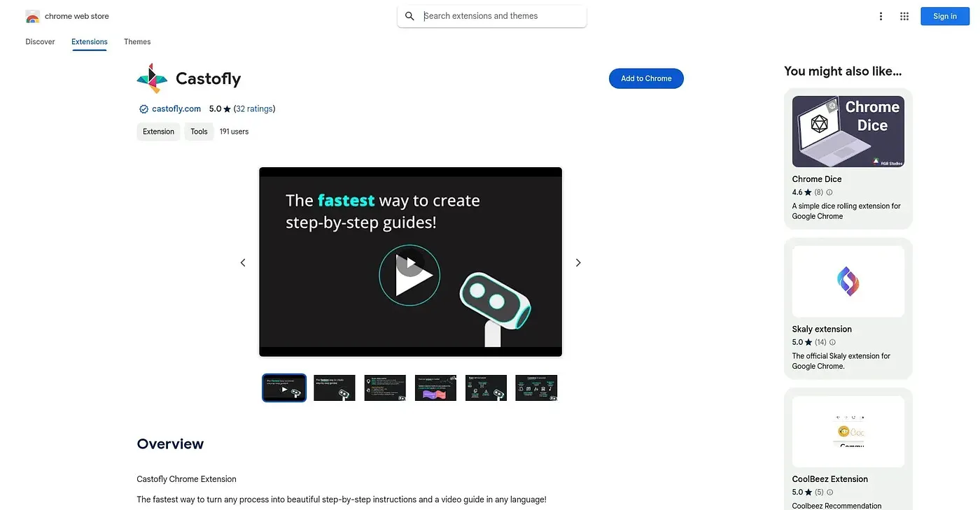Click the Sign in button
This screenshot has width=980, height=510.
[x=944, y=16]
